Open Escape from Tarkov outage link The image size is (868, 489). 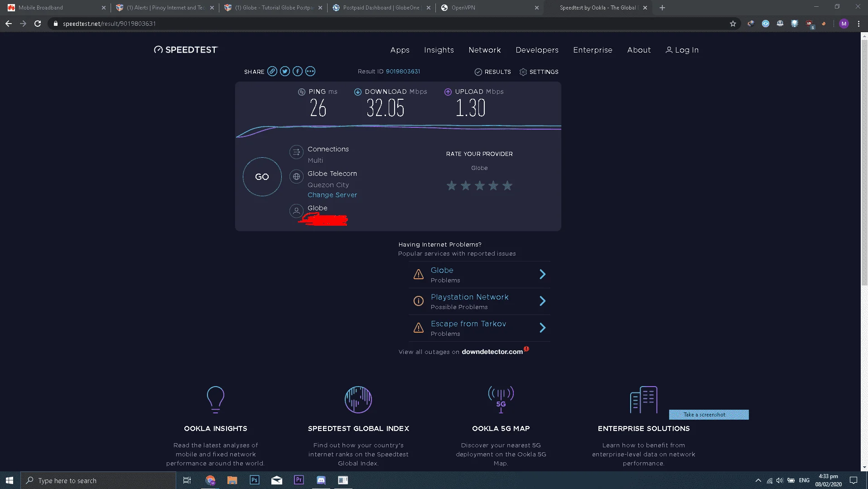[468, 324]
